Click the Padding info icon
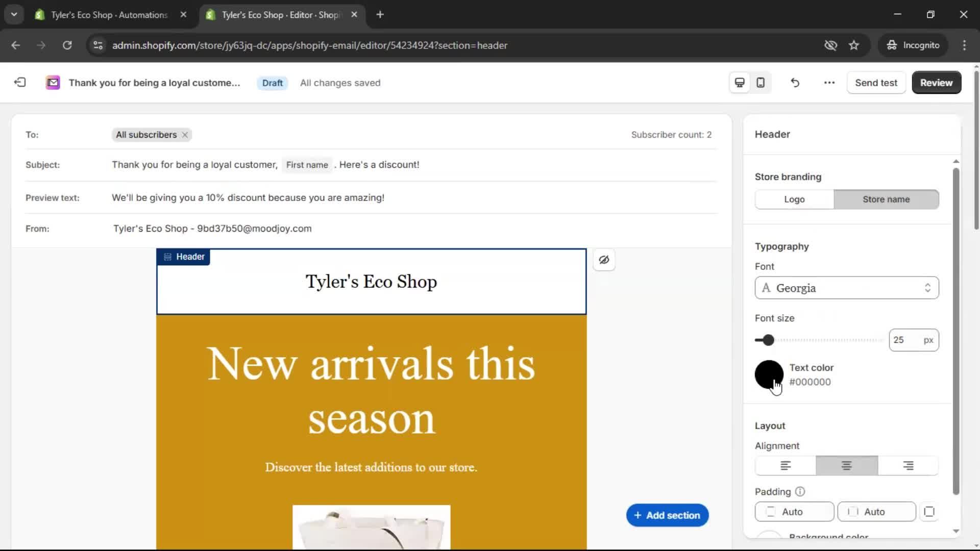The image size is (980, 551). pos(799,491)
